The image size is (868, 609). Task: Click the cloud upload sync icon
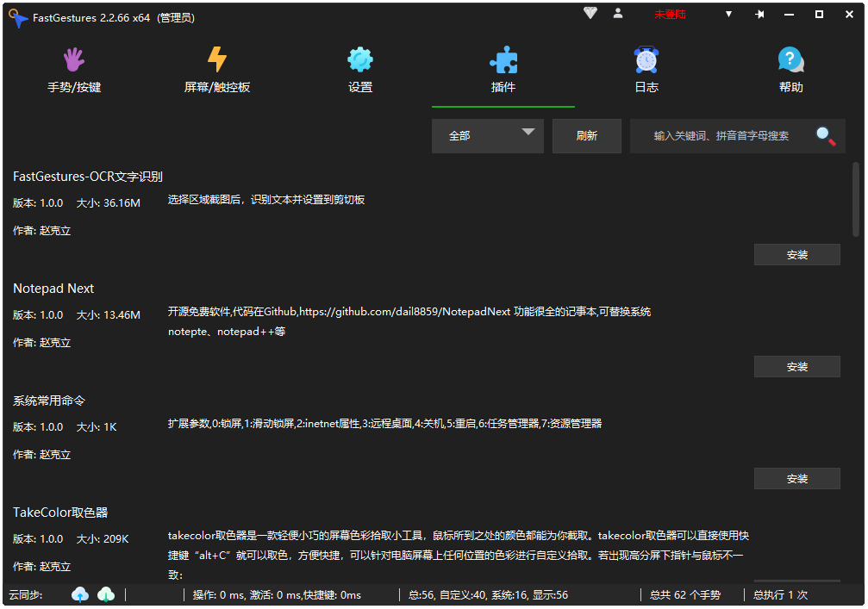79,594
